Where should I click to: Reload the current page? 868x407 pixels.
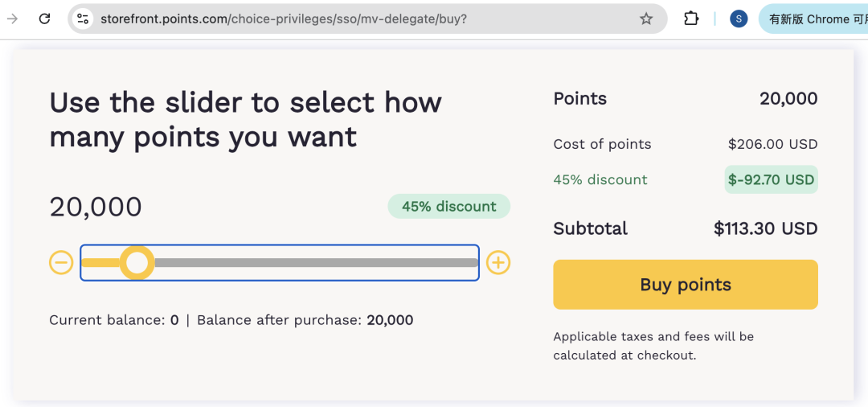pos(45,18)
